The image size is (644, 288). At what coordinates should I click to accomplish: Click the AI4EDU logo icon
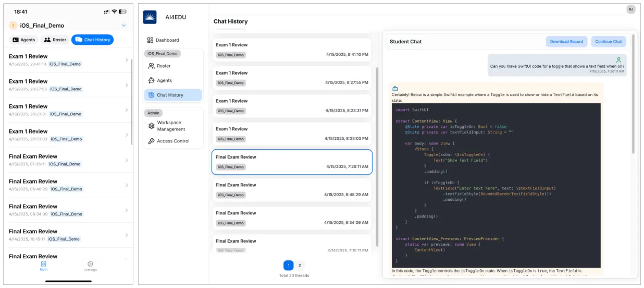[x=150, y=17]
